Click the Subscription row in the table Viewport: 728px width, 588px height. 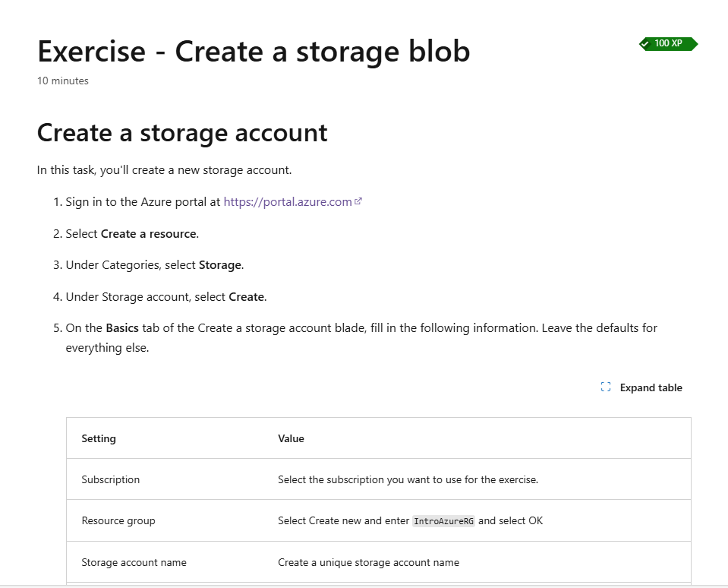click(x=109, y=479)
